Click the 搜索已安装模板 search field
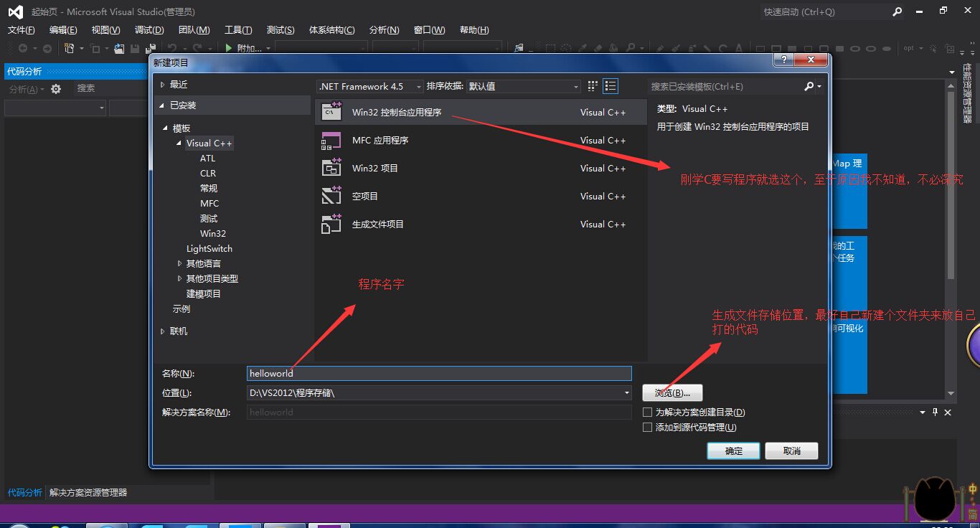980x528 pixels. click(x=725, y=86)
